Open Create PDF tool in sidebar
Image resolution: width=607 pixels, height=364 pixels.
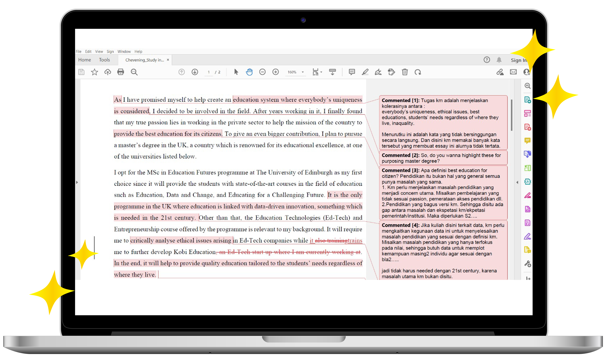click(x=527, y=127)
